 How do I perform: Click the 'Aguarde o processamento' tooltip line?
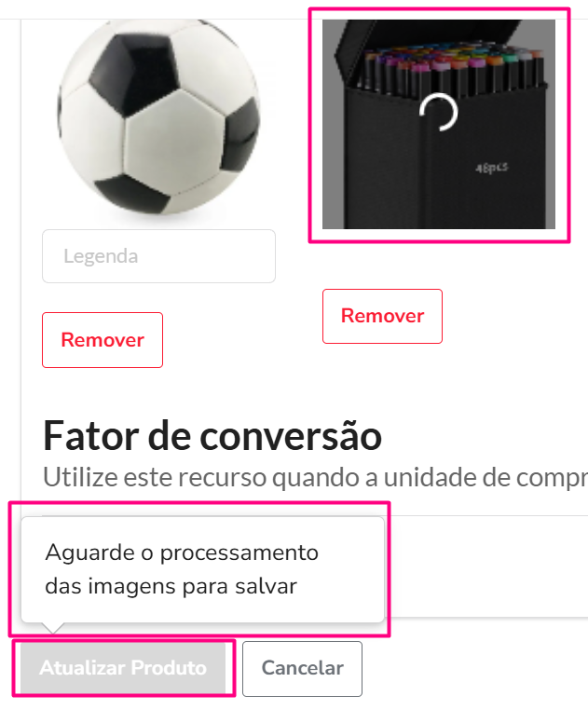[x=182, y=552]
